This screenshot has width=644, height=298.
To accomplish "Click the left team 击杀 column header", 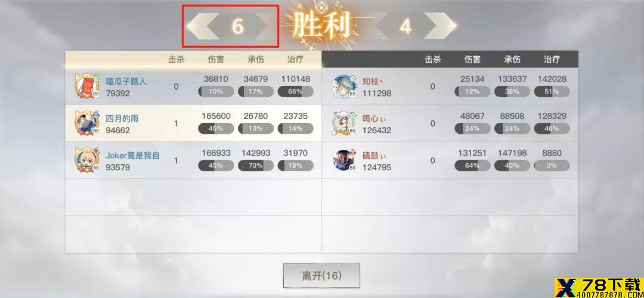I will point(176,59).
